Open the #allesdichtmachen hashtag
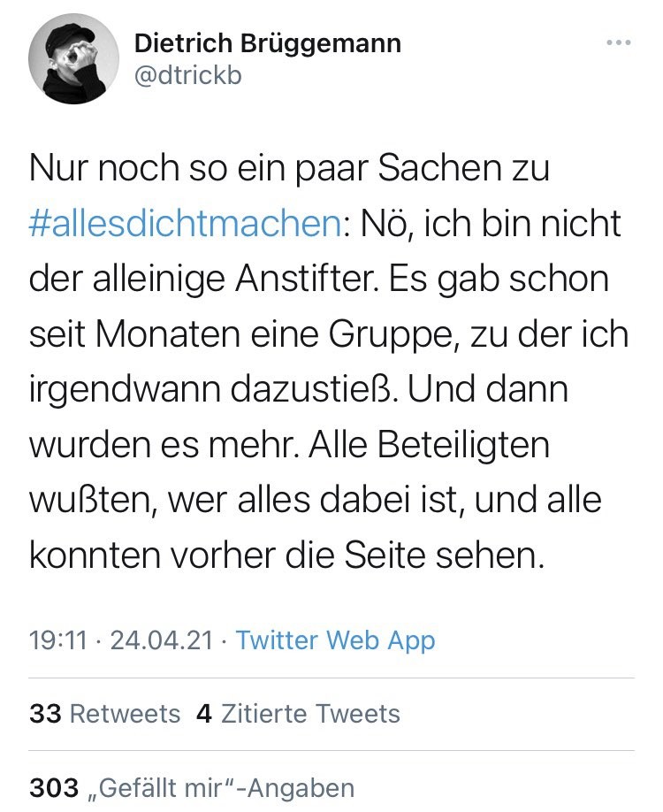 [186, 224]
